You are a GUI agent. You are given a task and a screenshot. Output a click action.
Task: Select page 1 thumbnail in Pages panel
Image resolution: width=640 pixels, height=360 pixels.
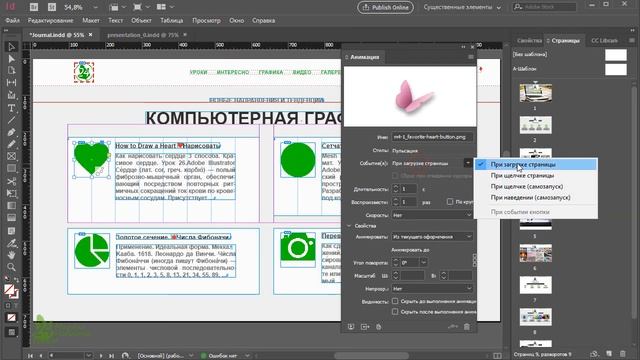pos(536,93)
